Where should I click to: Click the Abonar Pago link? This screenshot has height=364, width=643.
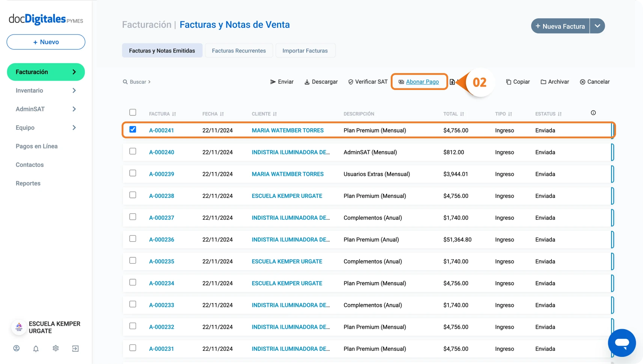tap(422, 82)
